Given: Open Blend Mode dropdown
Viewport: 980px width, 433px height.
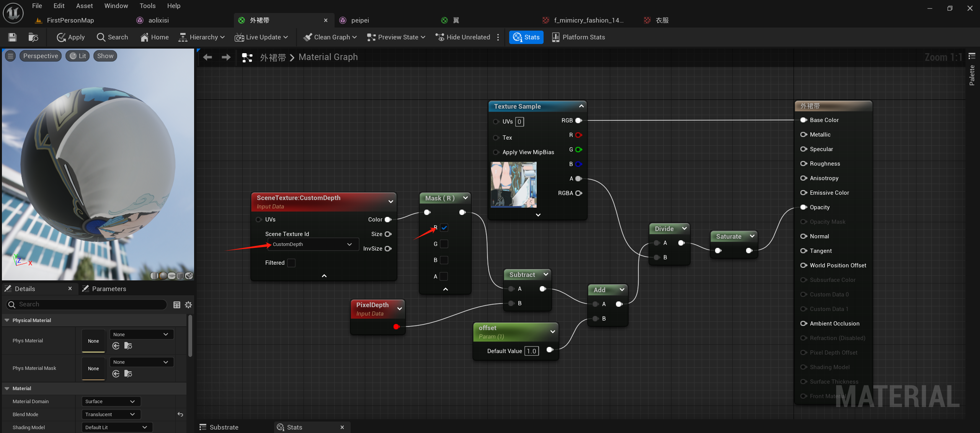Looking at the screenshot, I should click(x=111, y=414).
